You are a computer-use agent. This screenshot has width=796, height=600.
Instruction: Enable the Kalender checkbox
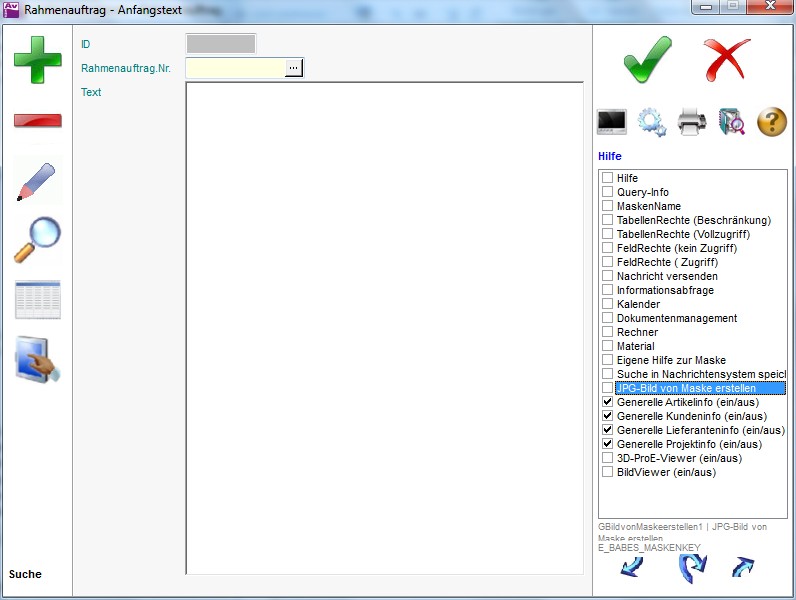point(607,304)
